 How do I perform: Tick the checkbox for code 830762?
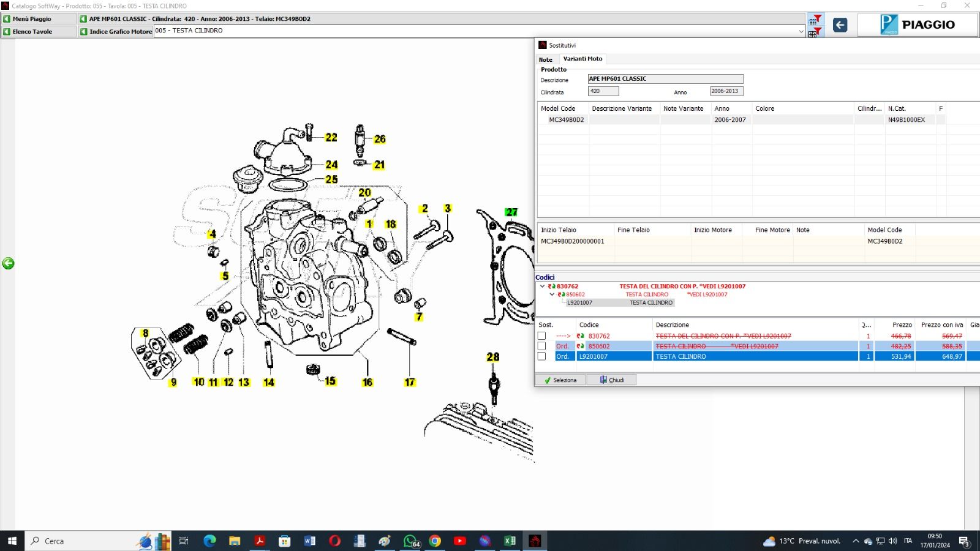541,336
